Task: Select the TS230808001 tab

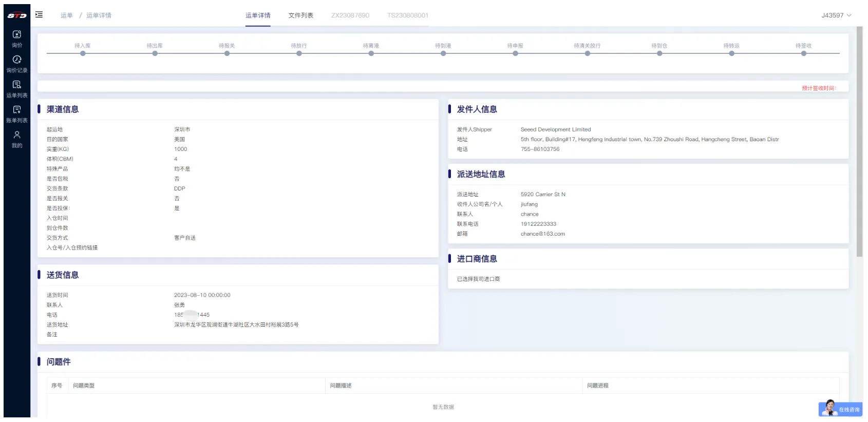Action: (408, 15)
